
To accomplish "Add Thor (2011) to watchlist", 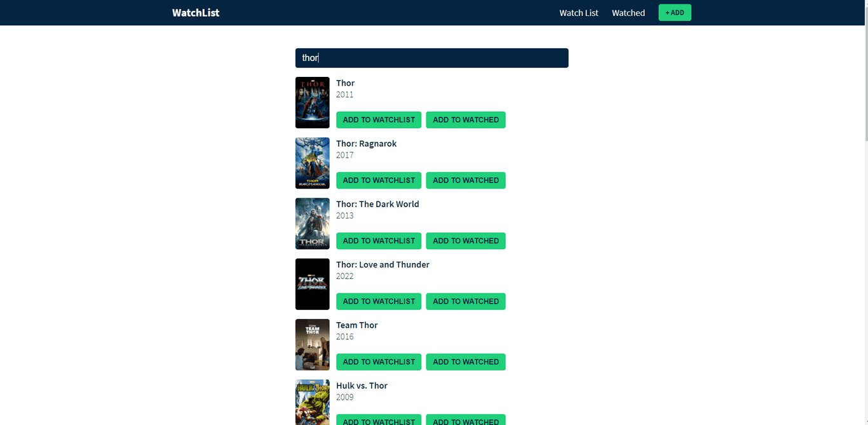I will click(378, 119).
